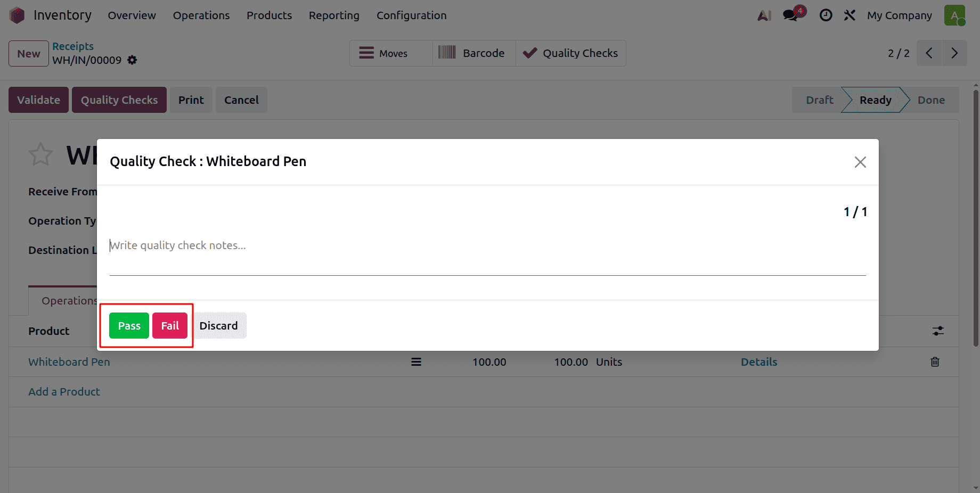The image size is (980, 493).
Task: Open the Moves smart button
Action: (x=391, y=53)
